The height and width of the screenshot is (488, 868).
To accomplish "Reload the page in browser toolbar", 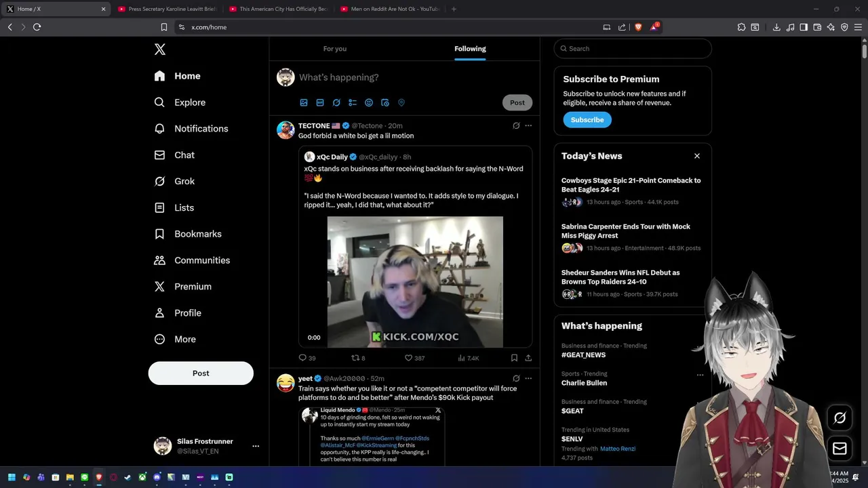I will tap(37, 27).
